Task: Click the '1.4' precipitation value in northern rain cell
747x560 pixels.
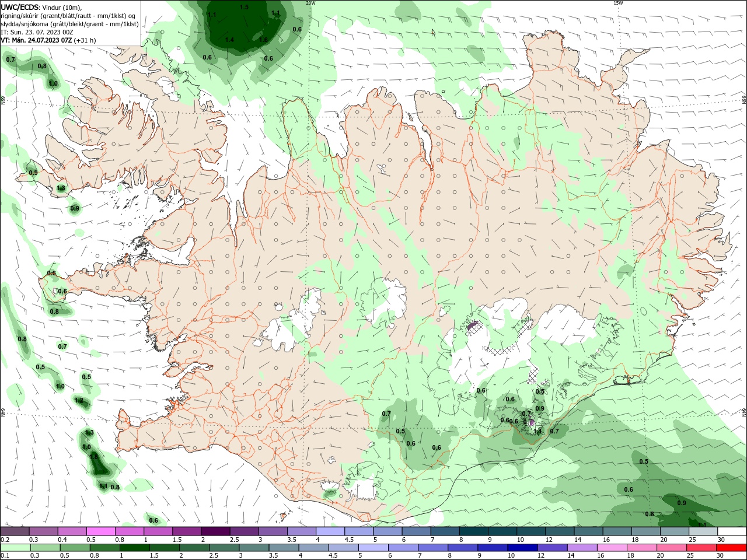Action: tap(229, 40)
